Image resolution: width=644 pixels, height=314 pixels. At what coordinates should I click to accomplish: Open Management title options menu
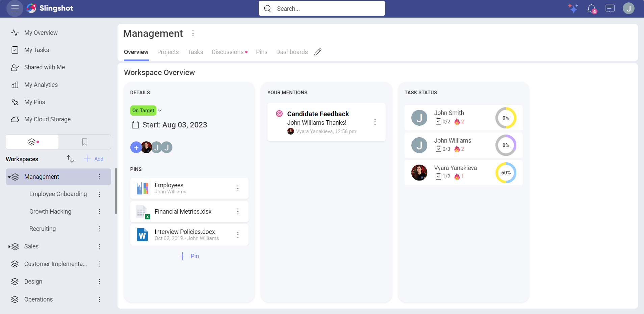coord(193,33)
